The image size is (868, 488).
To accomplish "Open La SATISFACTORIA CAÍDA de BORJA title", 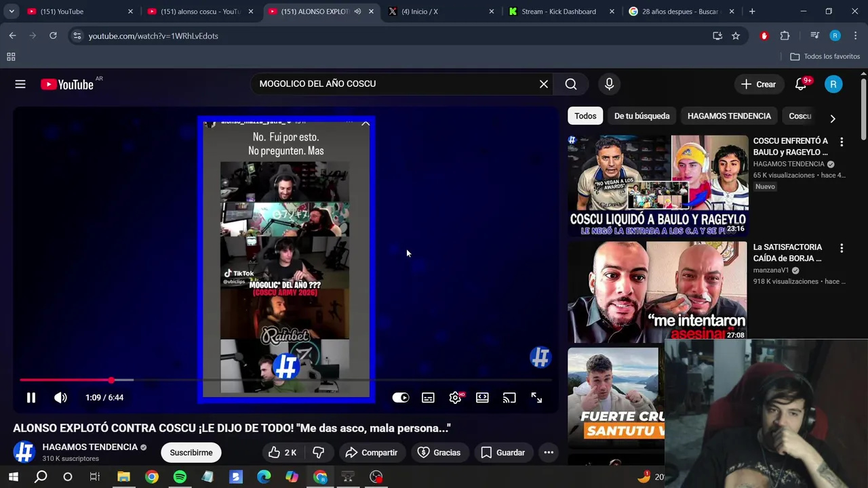I will [x=787, y=253].
